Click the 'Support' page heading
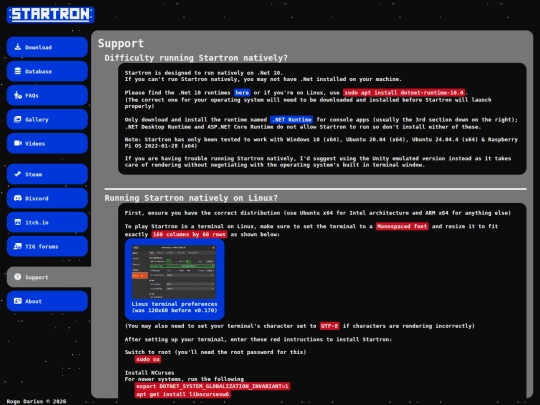 click(121, 43)
